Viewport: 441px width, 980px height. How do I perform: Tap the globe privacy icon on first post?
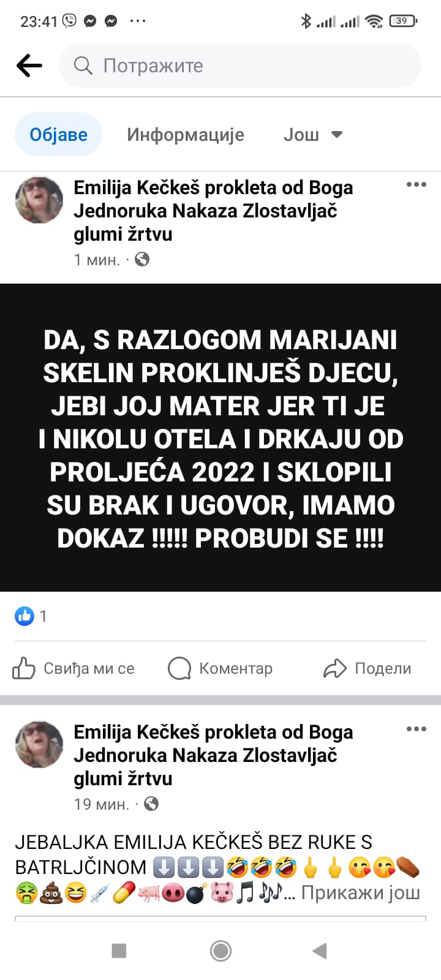click(142, 260)
